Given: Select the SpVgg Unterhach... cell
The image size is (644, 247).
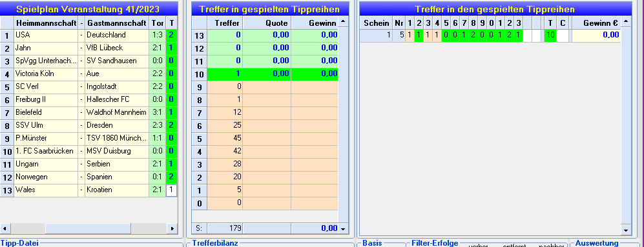Looking at the screenshot, I should [46, 61].
